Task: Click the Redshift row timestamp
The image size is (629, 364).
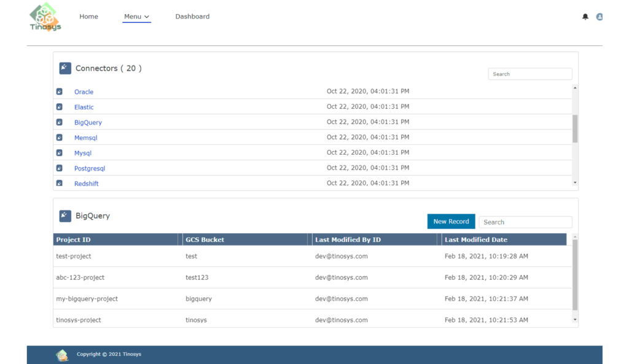Action: [x=368, y=183]
